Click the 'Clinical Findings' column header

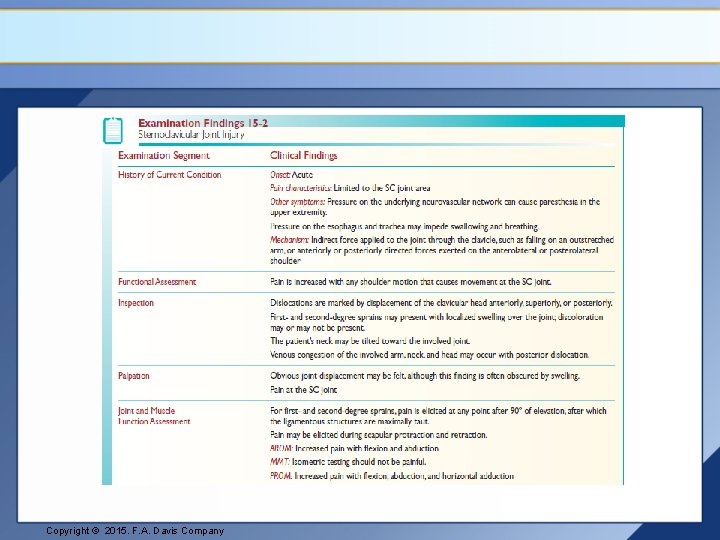[x=304, y=156]
